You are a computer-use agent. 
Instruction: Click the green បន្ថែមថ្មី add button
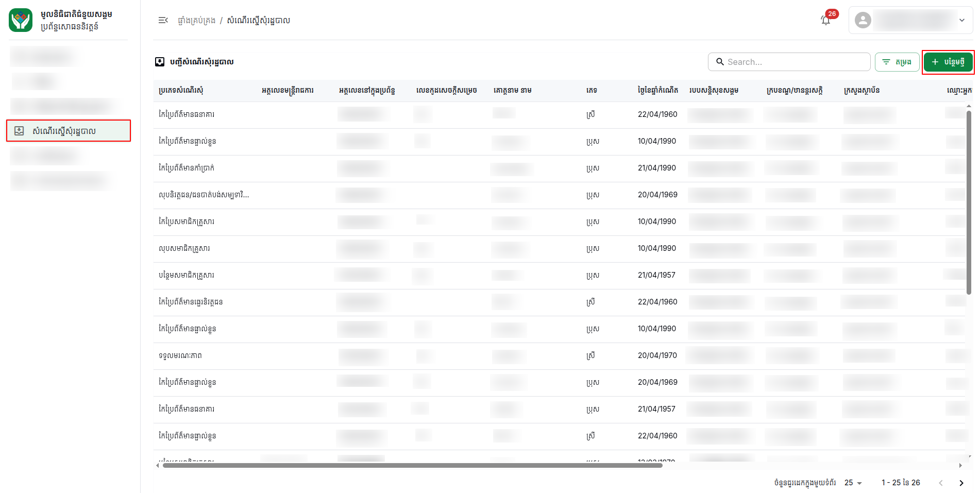tap(948, 62)
